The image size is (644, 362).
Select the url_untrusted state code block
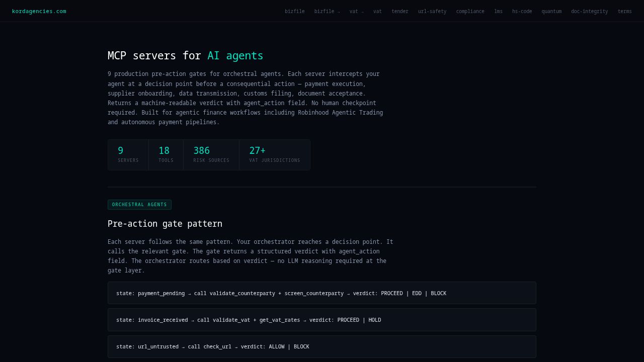click(x=322, y=346)
